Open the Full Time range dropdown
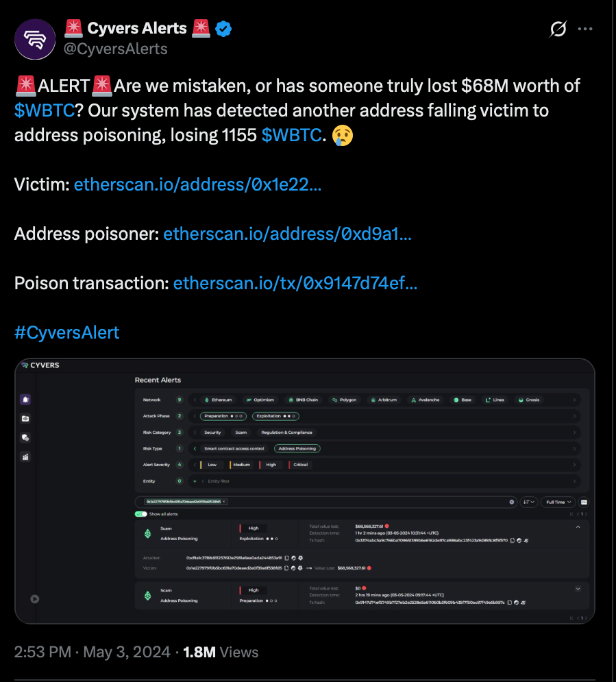This screenshot has width=616, height=682. (557, 502)
